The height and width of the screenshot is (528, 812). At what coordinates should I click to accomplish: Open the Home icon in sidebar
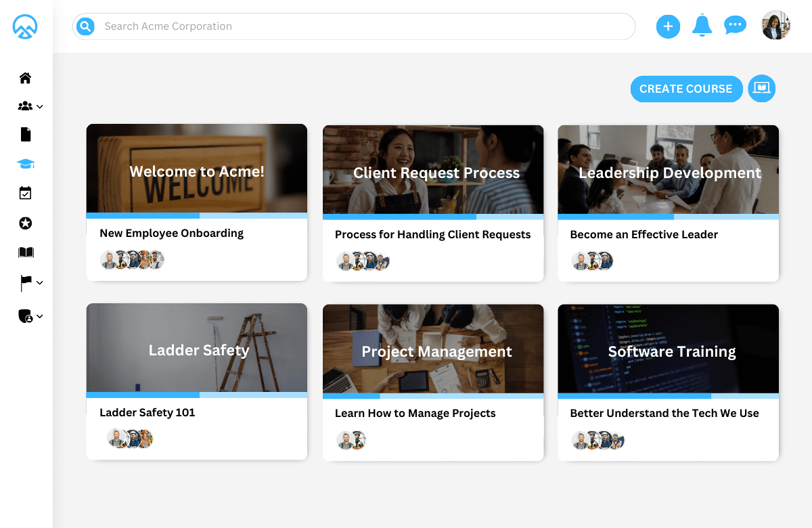coord(26,78)
